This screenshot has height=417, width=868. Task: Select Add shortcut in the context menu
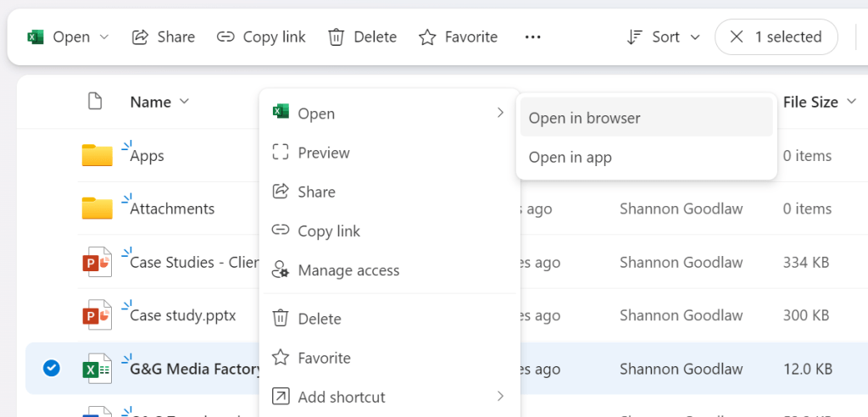tap(390, 397)
